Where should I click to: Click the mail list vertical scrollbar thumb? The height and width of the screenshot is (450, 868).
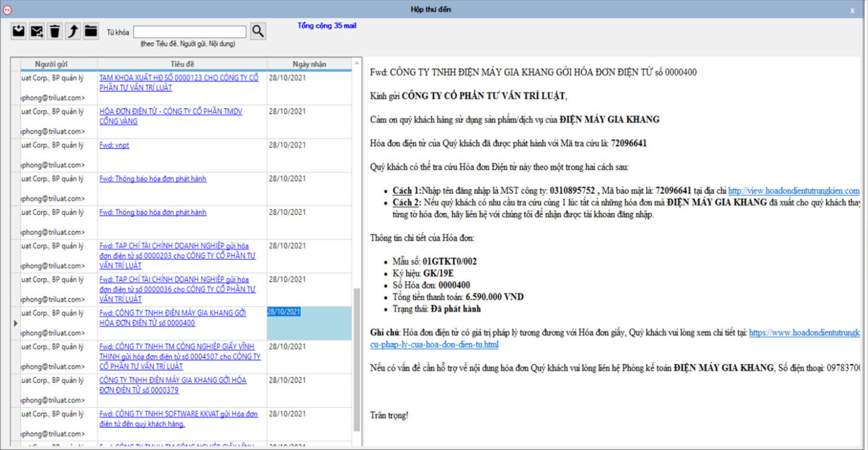coord(356,360)
